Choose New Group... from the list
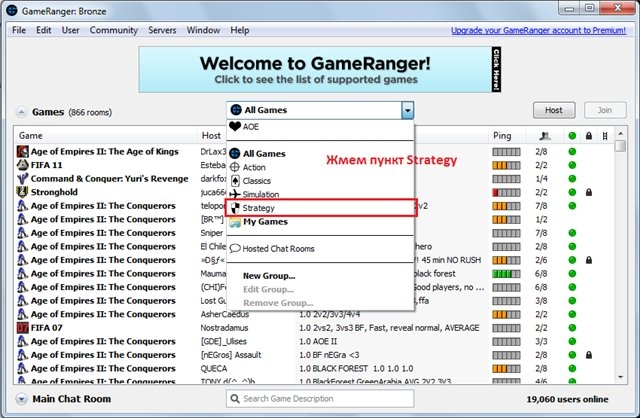The height and width of the screenshot is (418, 640). point(268,275)
